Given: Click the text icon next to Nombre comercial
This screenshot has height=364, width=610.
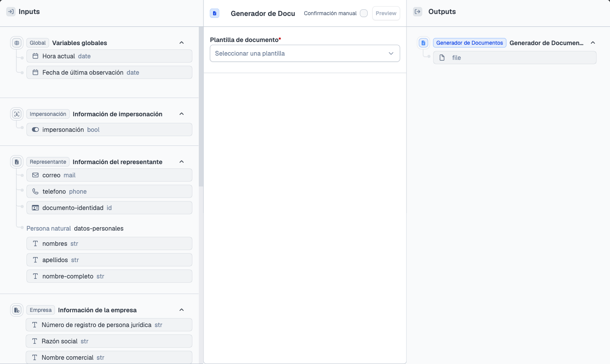Looking at the screenshot, I should pyautogui.click(x=35, y=357).
